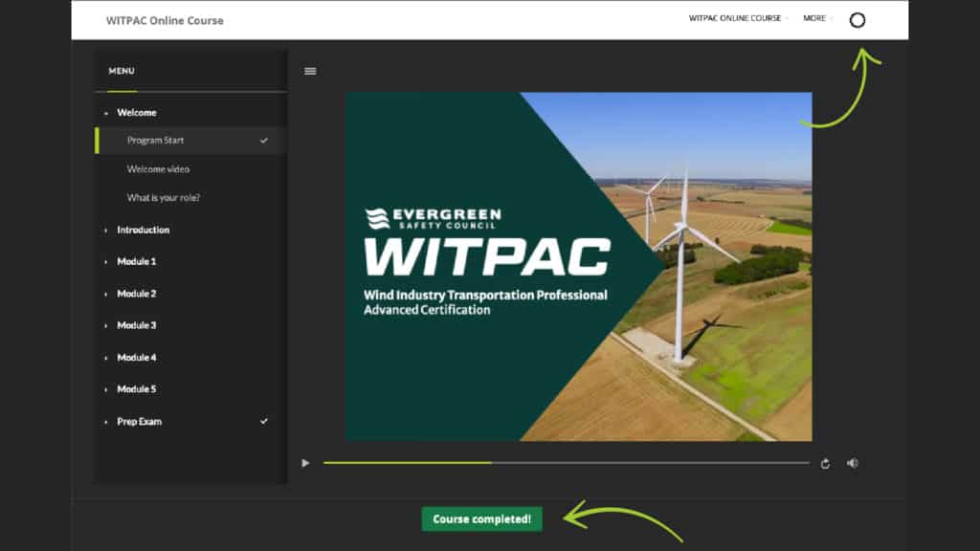Play the course slide
Viewport: 980px width, 551px height.
point(305,463)
